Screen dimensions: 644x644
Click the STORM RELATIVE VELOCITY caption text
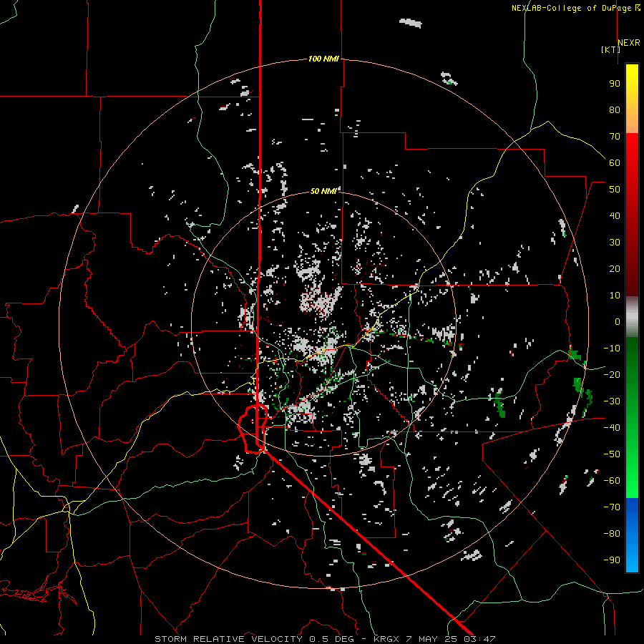click(228, 639)
